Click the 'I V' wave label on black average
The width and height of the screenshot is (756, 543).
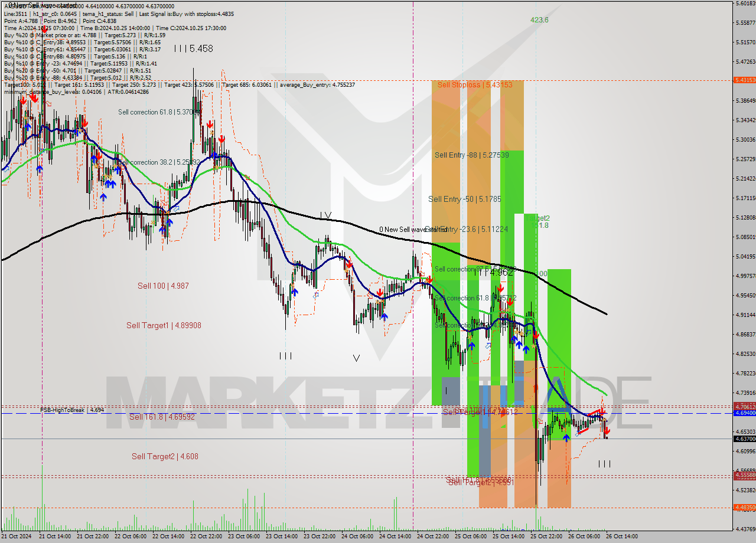[325, 215]
